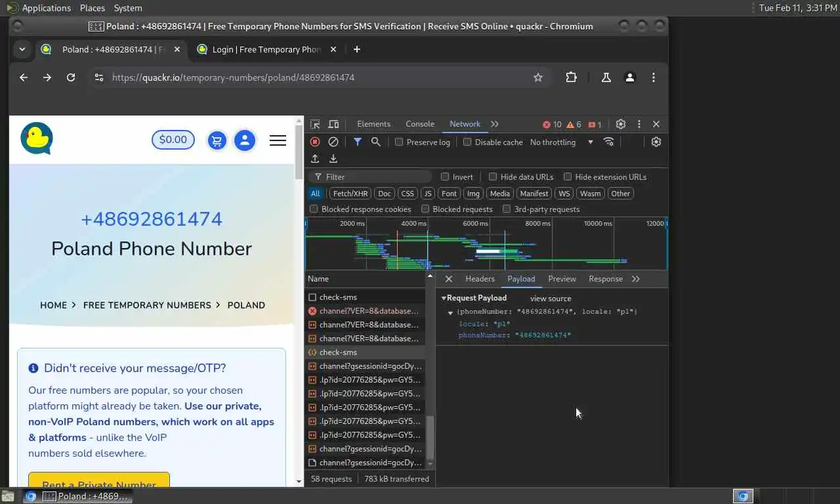
Task: Toggle the network filter funnel icon
Action: tap(357, 142)
